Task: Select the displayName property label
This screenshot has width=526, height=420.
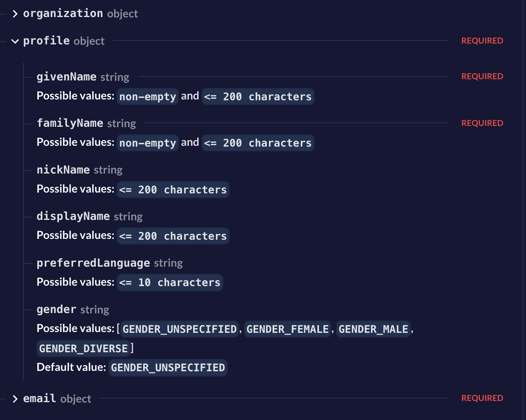Action: (73, 216)
